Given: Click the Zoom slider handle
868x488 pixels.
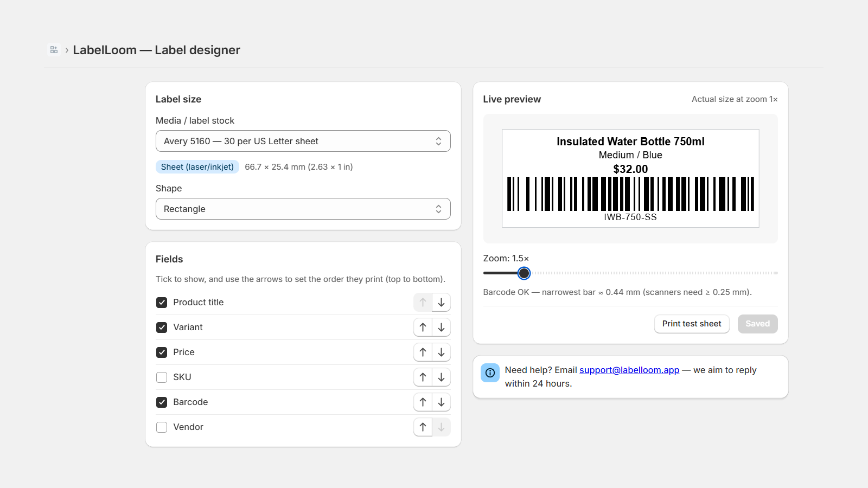Looking at the screenshot, I should 524,273.
